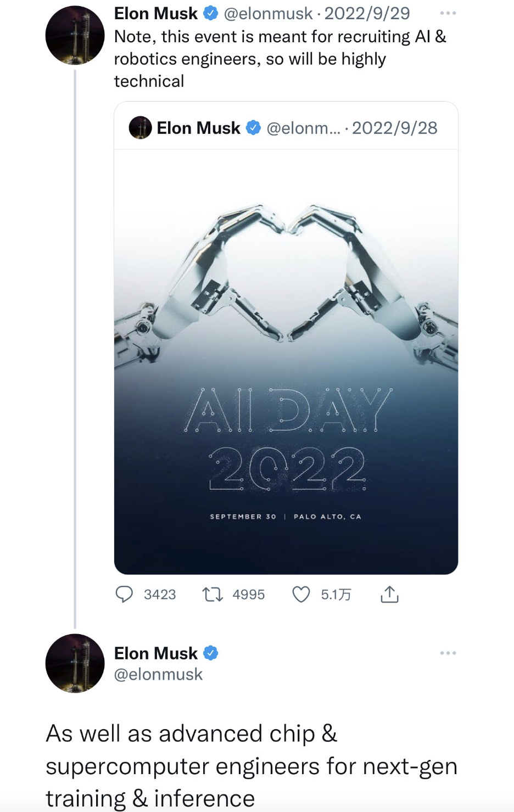Click Elon Musk name in quoted tweet
Viewport: 514px width, 812px height.
tap(198, 128)
